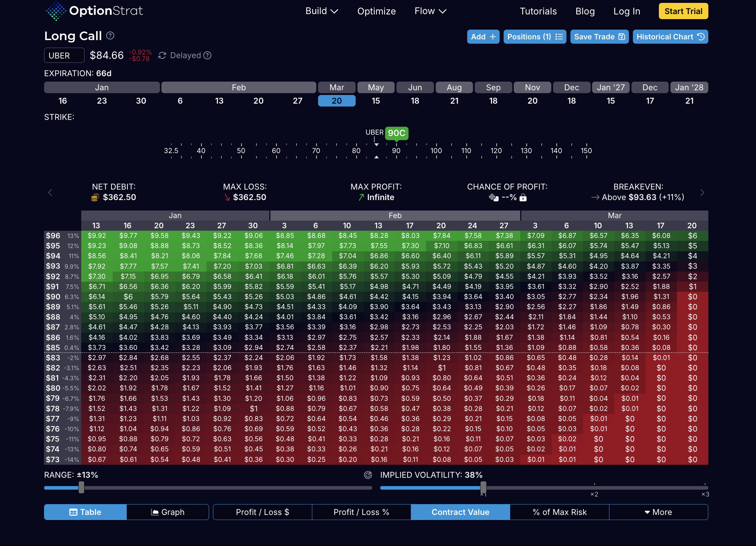Select % of Max Risk display mode
The image size is (756, 546).
point(559,512)
